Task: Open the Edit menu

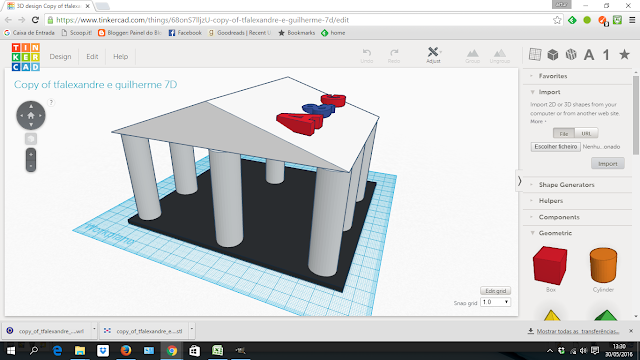Action: (x=92, y=57)
